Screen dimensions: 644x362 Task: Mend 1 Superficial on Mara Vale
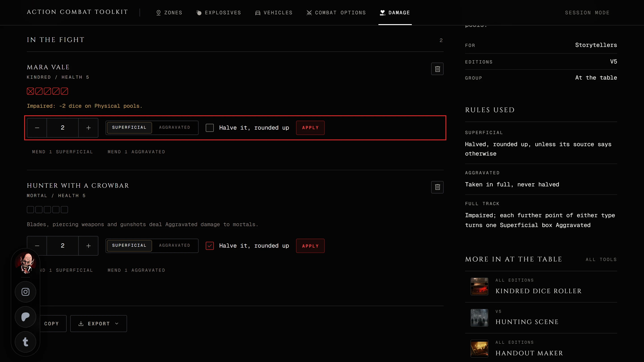click(x=63, y=152)
